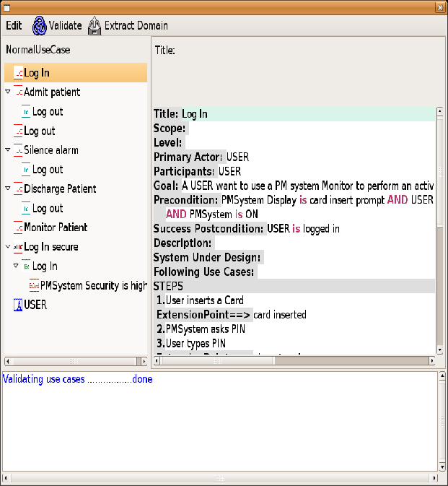
Task: Click the USER actor icon
Action: click(x=18, y=305)
